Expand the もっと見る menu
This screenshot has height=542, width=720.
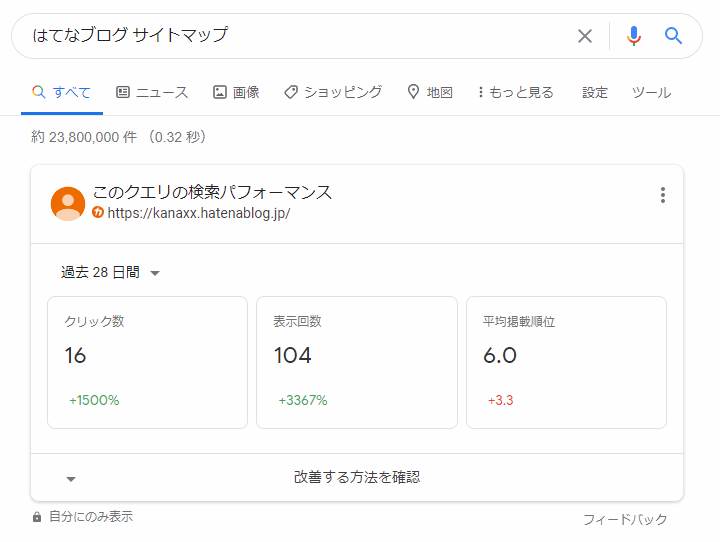click(516, 92)
